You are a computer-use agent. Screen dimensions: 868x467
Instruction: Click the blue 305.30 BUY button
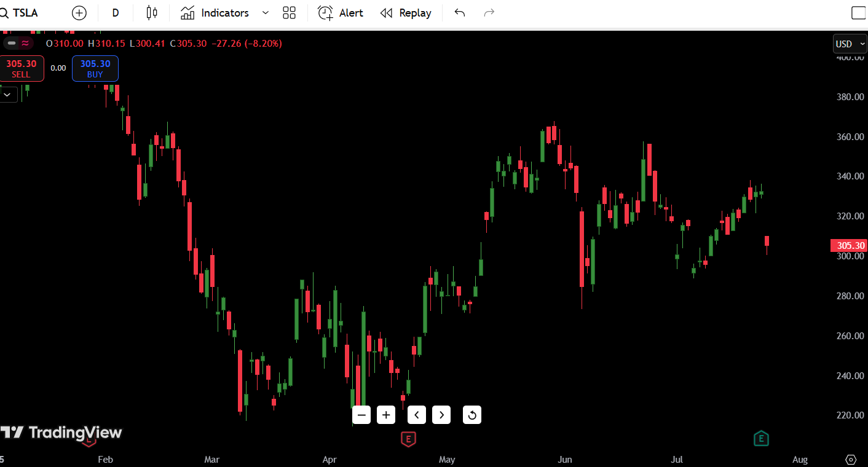pos(95,68)
